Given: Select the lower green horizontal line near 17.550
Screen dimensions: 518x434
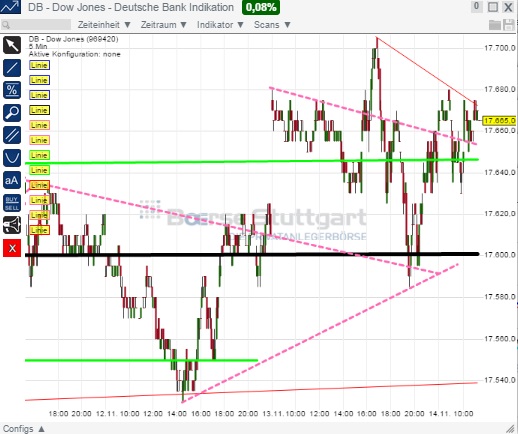Looking at the screenshot, I should pyautogui.click(x=141, y=360).
